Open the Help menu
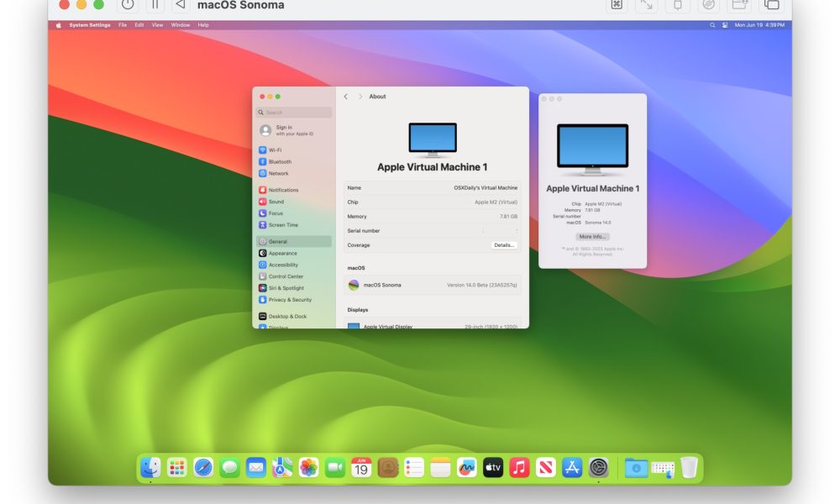This screenshot has width=840, height=504. pyautogui.click(x=203, y=25)
